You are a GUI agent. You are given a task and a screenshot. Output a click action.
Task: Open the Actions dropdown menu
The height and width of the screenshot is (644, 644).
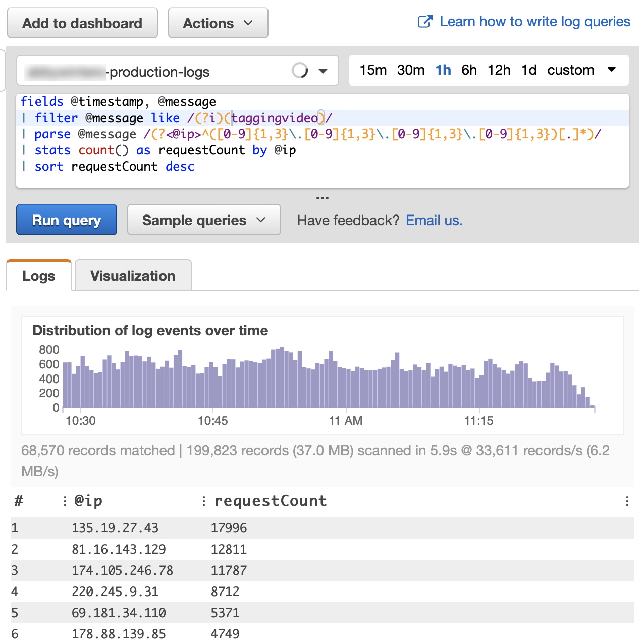coord(218,23)
